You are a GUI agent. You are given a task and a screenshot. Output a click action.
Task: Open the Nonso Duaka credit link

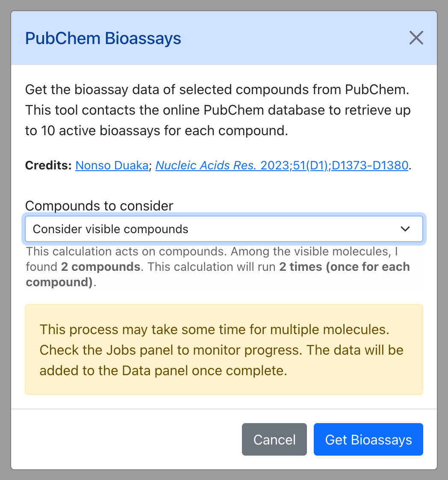tap(112, 165)
